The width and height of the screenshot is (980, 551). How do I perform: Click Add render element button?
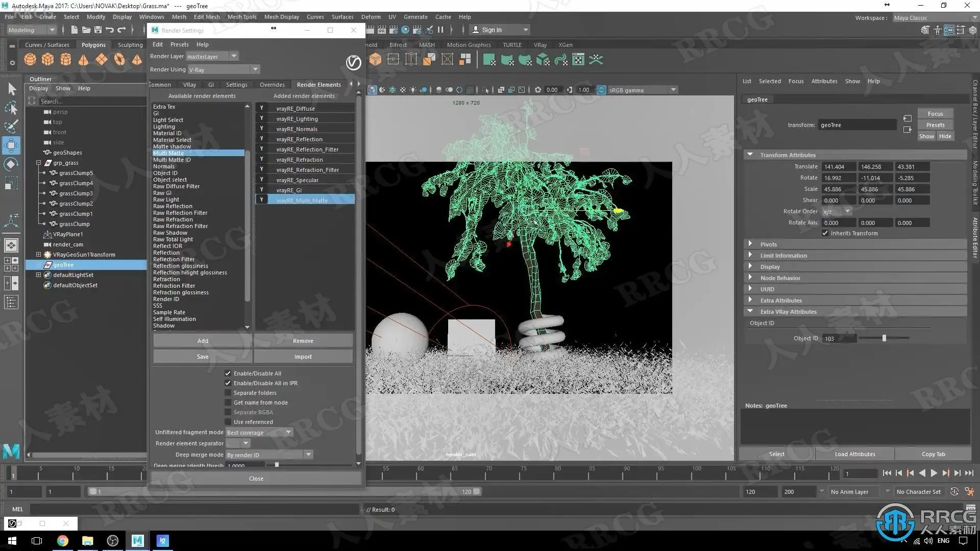coord(203,341)
